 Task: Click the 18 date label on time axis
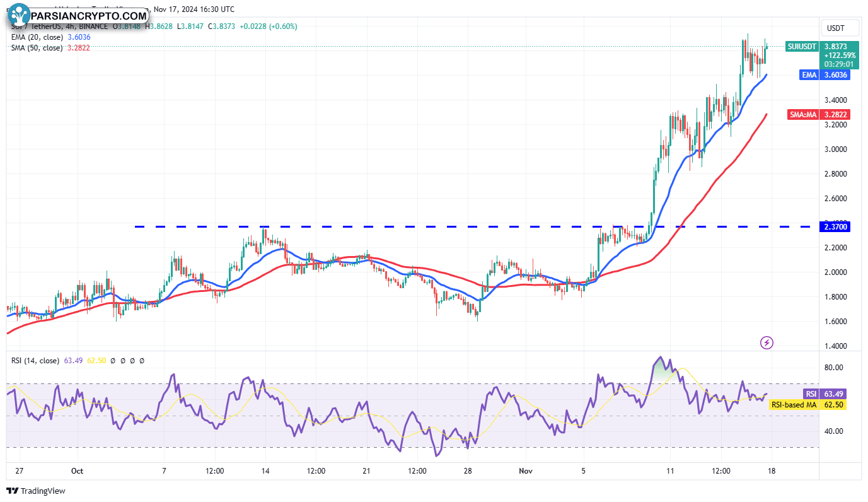click(772, 471)
